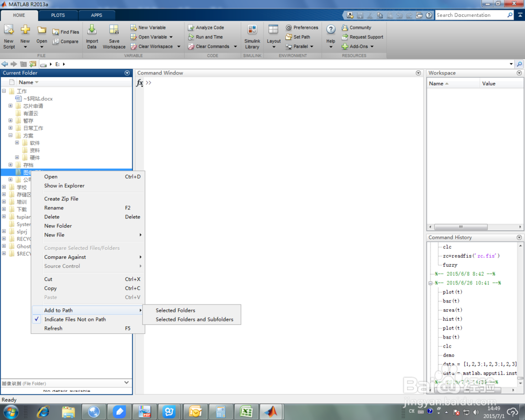Click the volume icon in the system tray
The height and width of the screenshot is (420, 525).
(476, 412)
